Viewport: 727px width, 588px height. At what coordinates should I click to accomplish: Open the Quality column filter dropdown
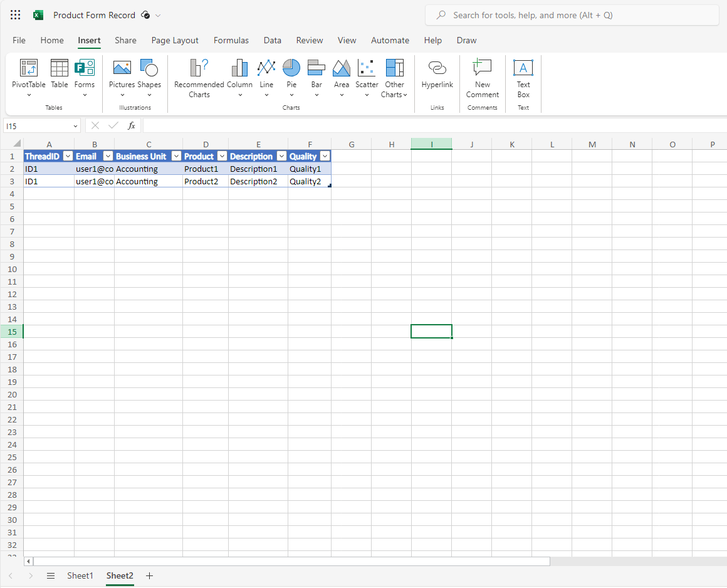pos(325,155)
